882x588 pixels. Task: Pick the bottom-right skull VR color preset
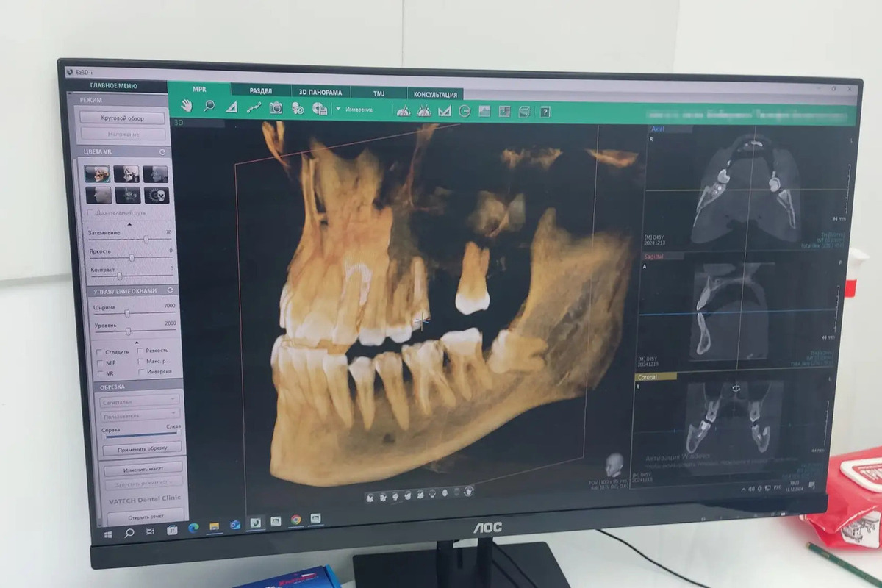click(157, 195)
